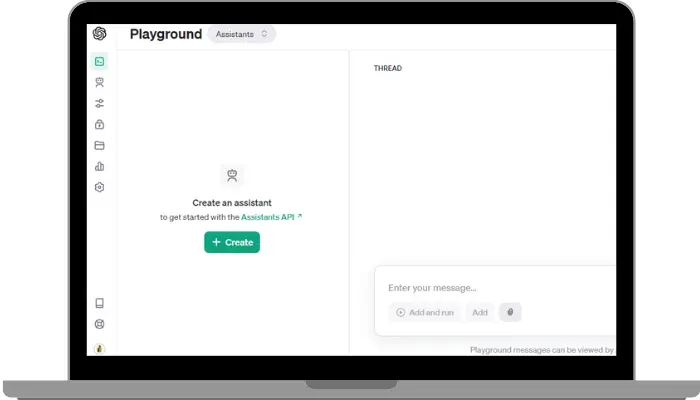The width and height of the screenshot is (700, 400).
Task: Open the Fine-tuning sliders icon
Action: pyautogui.click(x=100, y=103)
